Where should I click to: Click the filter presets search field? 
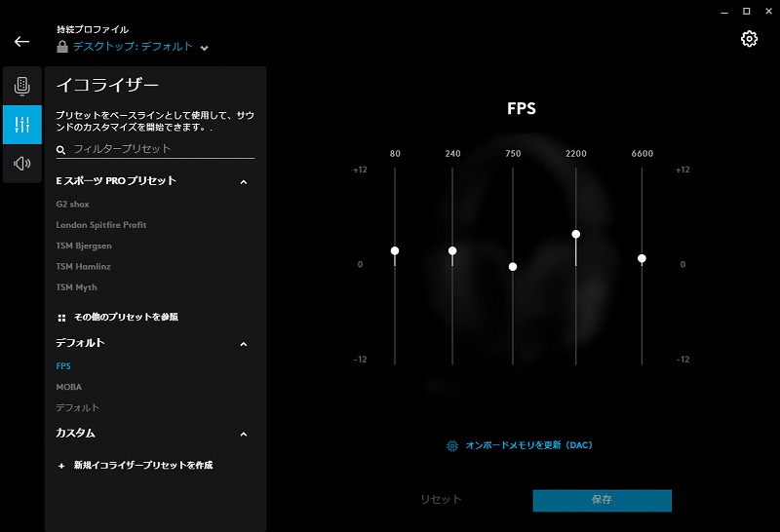[155, 149]
